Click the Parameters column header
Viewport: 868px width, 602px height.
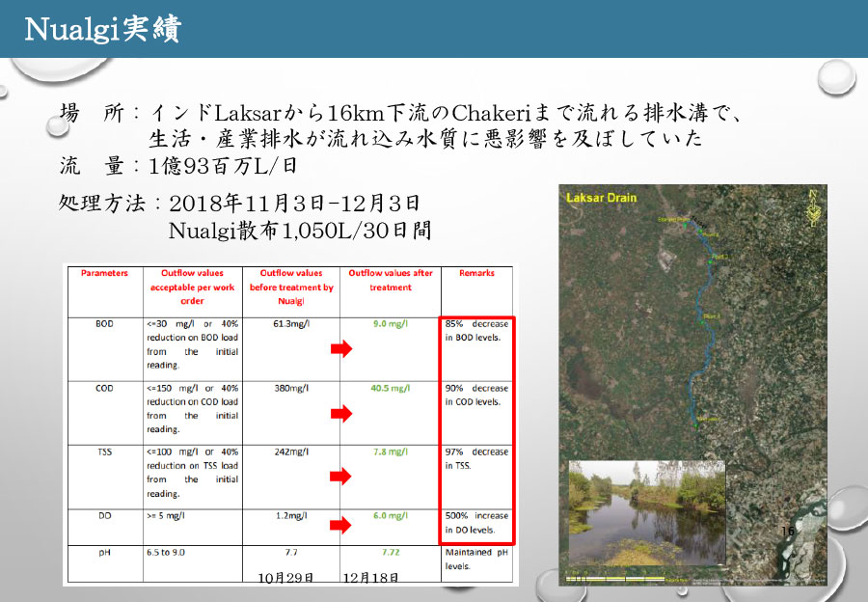tap(104, 274)
